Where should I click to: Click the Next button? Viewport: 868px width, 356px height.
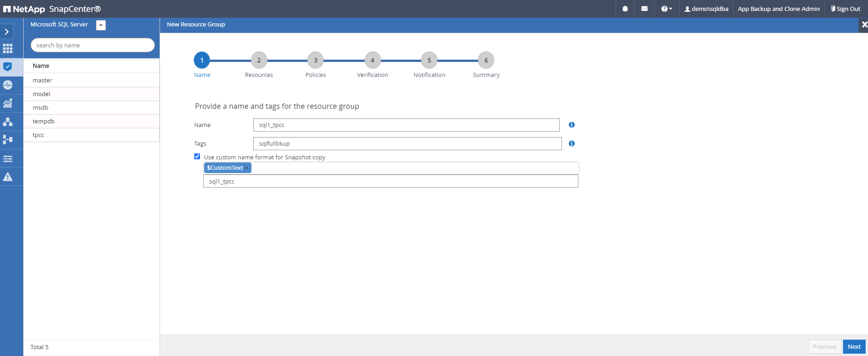(854, 346)
